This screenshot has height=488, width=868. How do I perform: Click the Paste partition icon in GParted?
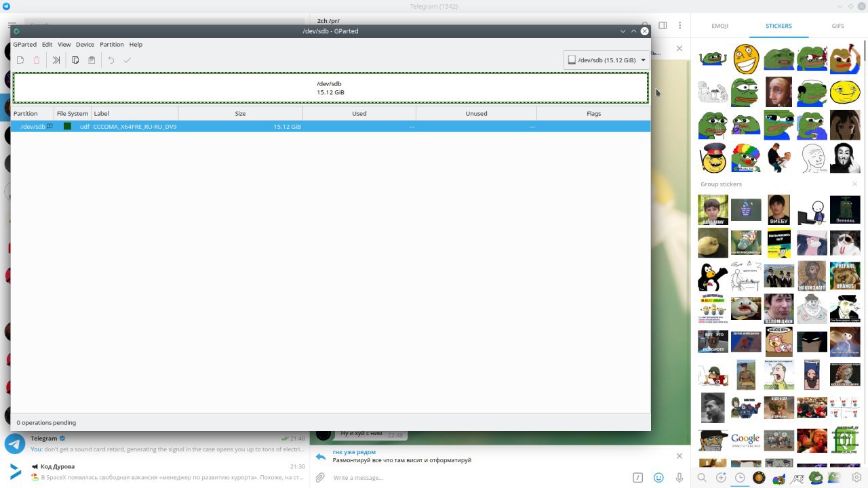[92, 60]
